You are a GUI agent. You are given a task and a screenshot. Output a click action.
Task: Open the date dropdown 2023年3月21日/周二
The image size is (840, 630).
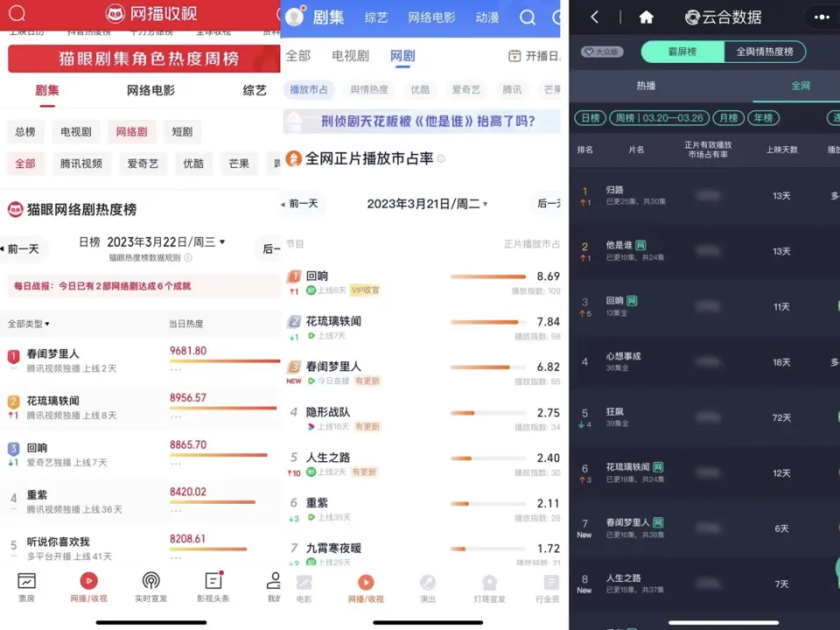tap(427, 204)
